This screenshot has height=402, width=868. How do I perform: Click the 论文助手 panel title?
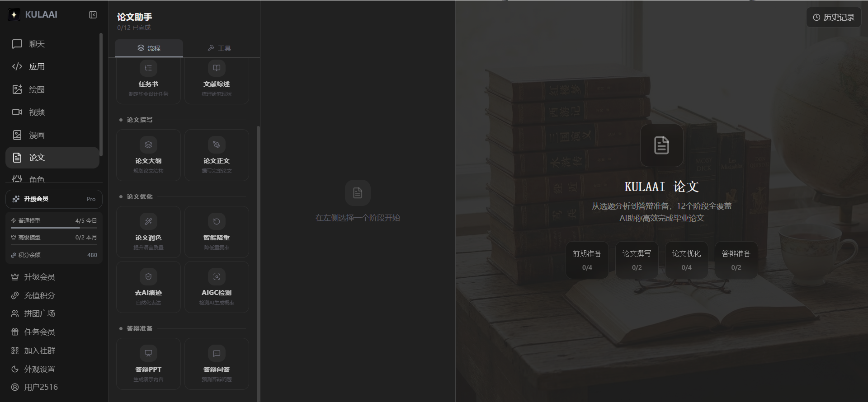click(135, 17)
